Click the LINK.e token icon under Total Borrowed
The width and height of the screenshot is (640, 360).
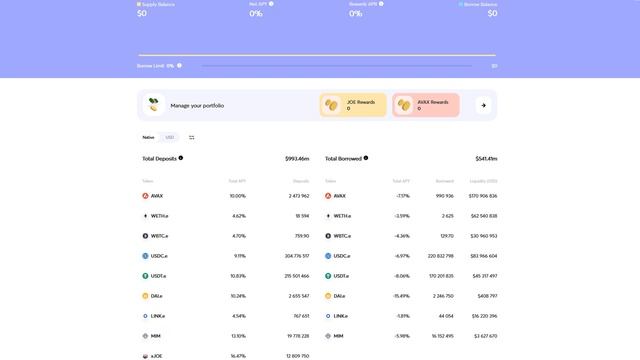(328, 316)
